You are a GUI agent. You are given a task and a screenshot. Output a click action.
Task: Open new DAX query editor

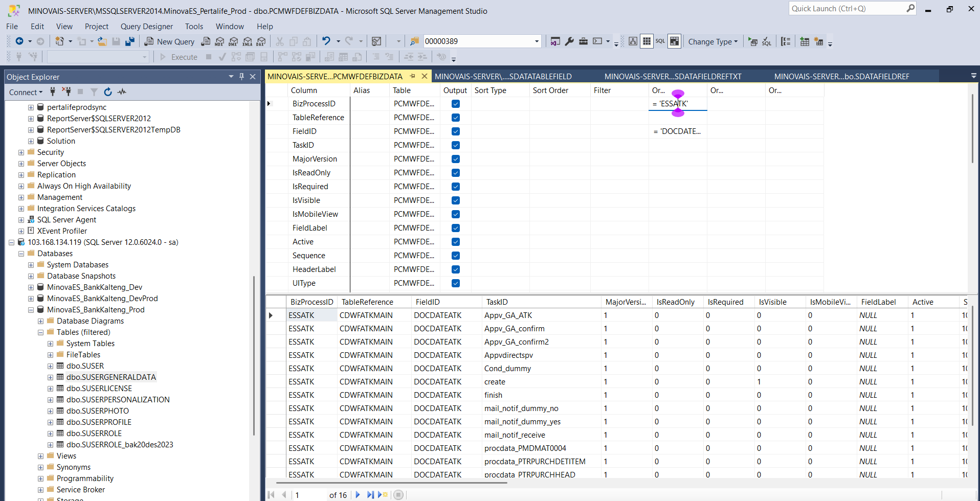261,41
